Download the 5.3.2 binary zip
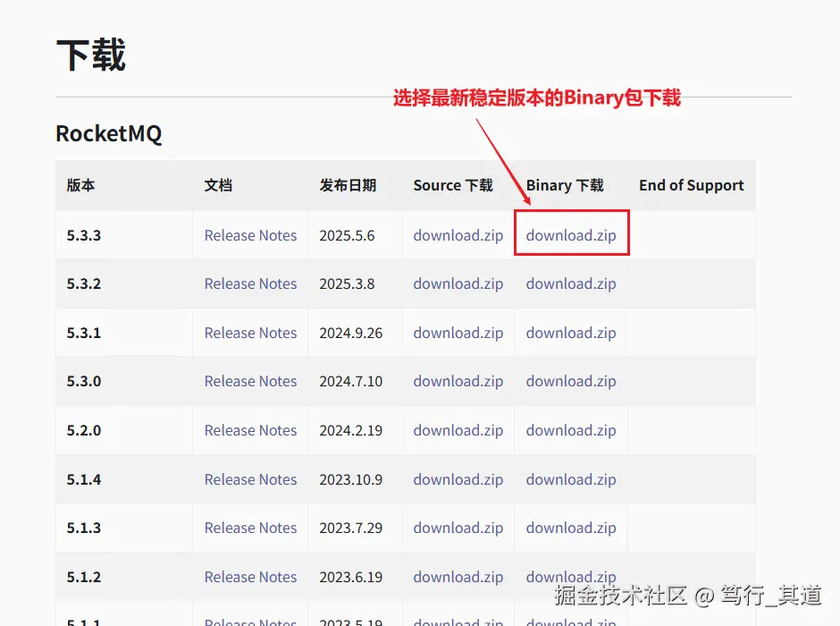This screenshot has width=840, height=626. [571, 283]
